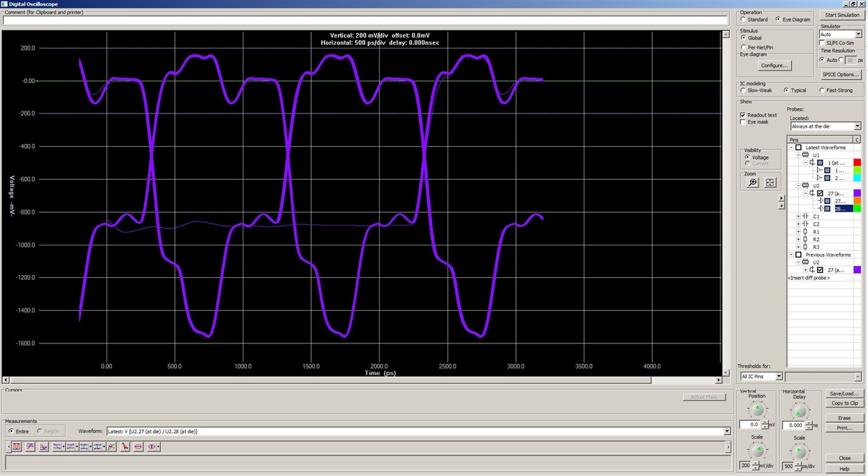Choose Global stimulus option
Screen dimensions: 868x476
(x=743, y=38)
